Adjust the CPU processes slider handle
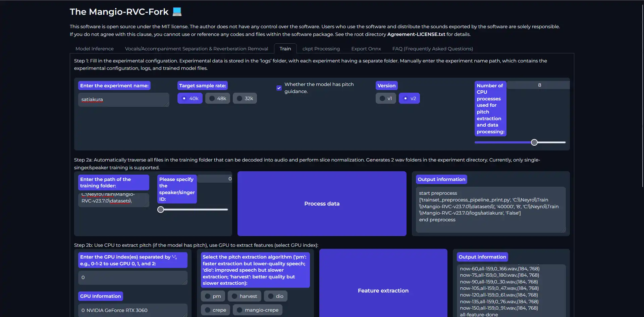 click(534, 142)
